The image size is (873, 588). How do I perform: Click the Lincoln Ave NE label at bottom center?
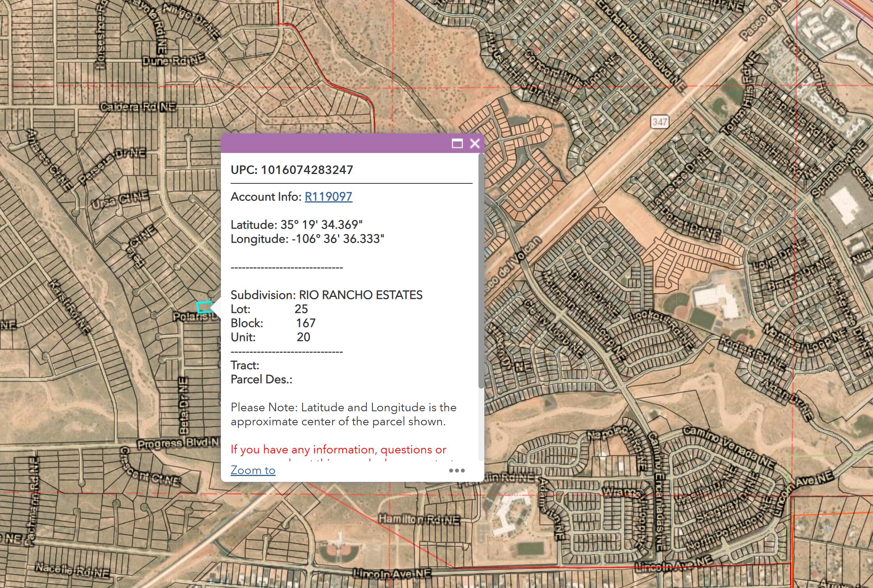click(x=392, y=573)
